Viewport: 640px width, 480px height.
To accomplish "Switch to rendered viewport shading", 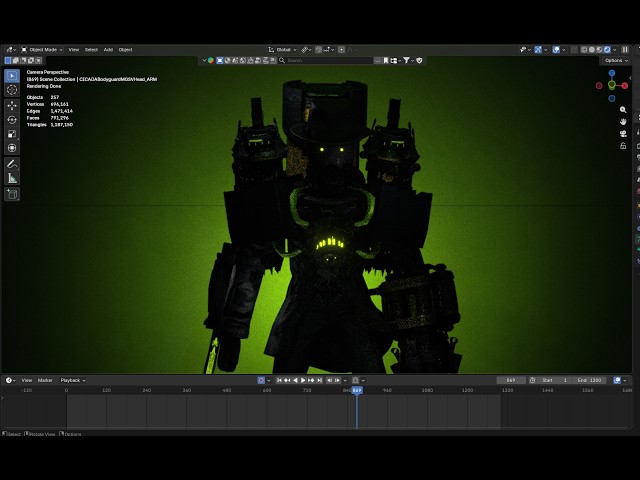I will pos(607,50).
